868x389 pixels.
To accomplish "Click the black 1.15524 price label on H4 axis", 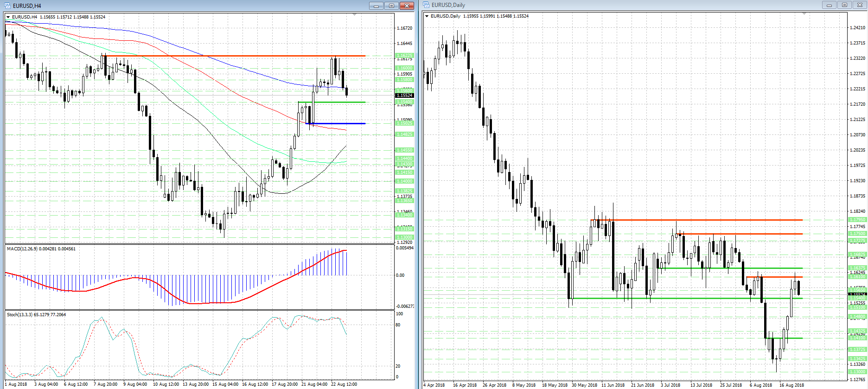I will (x=404, y=96).
